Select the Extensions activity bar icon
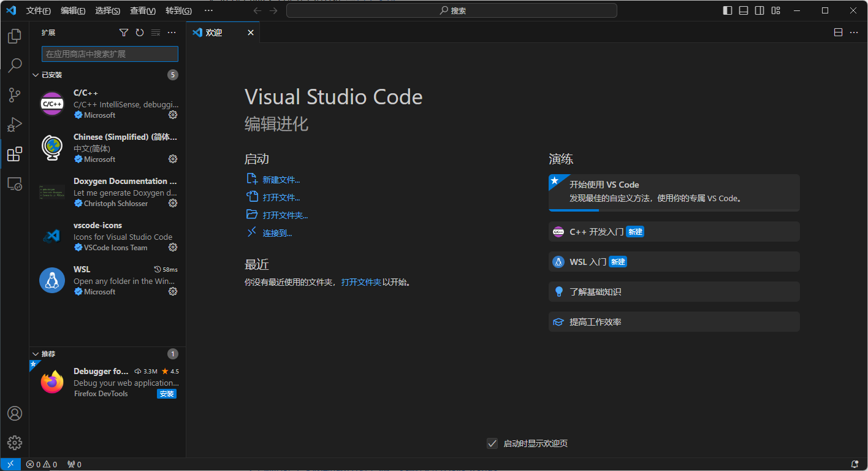Image resolution: width=868 pixels, height=471 pixels. click(15, 154)
